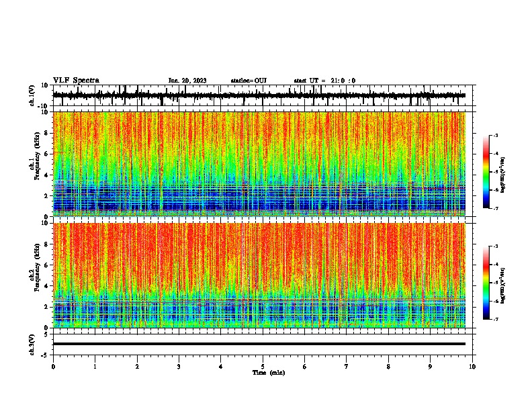
Task: Click the "4" kHz tick on ch.2 spectrogram
Action: click(x=47, y=286)
